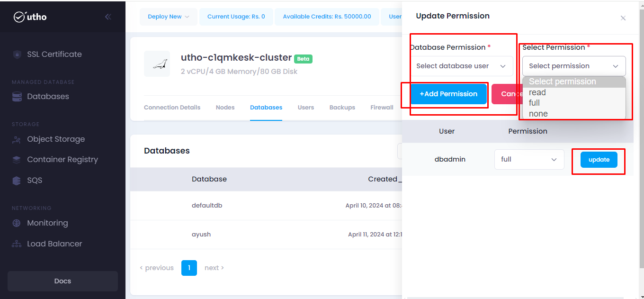Open Databases in sidebar
The image size is (644, 299).
(48, 97)
